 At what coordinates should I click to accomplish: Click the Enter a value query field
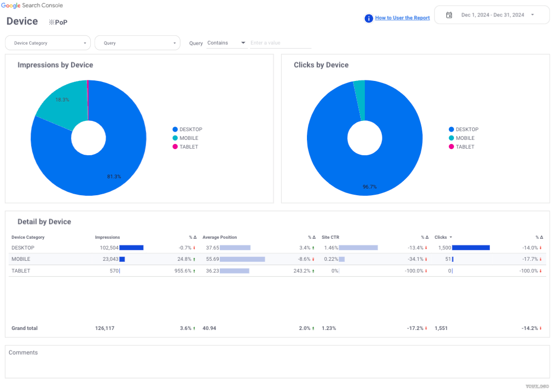280,43
